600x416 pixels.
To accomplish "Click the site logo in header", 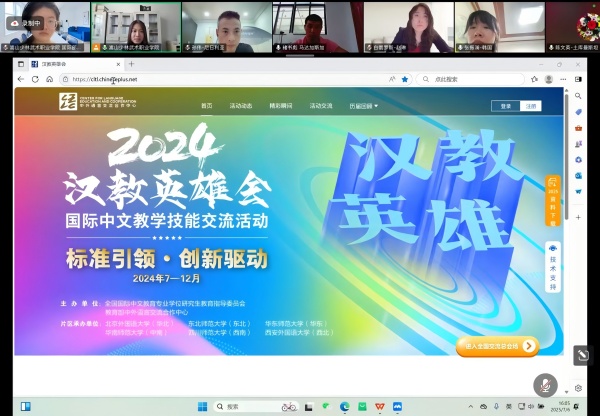I will (x=98, y=101).
